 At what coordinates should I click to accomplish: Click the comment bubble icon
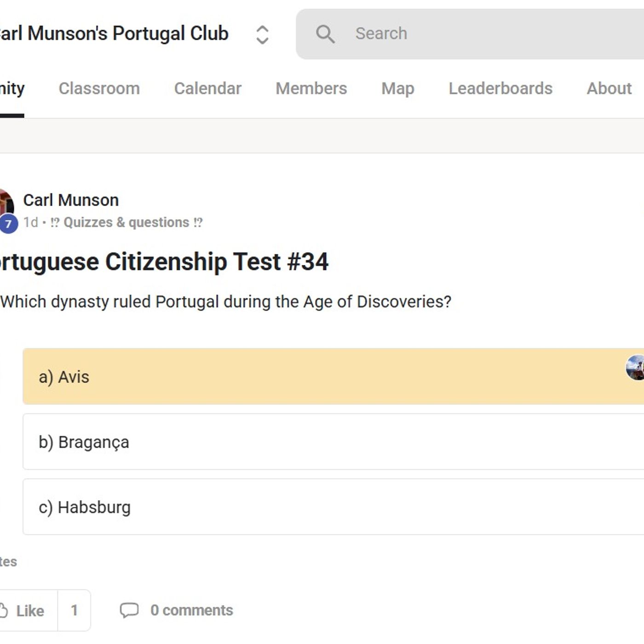(130, 610)
